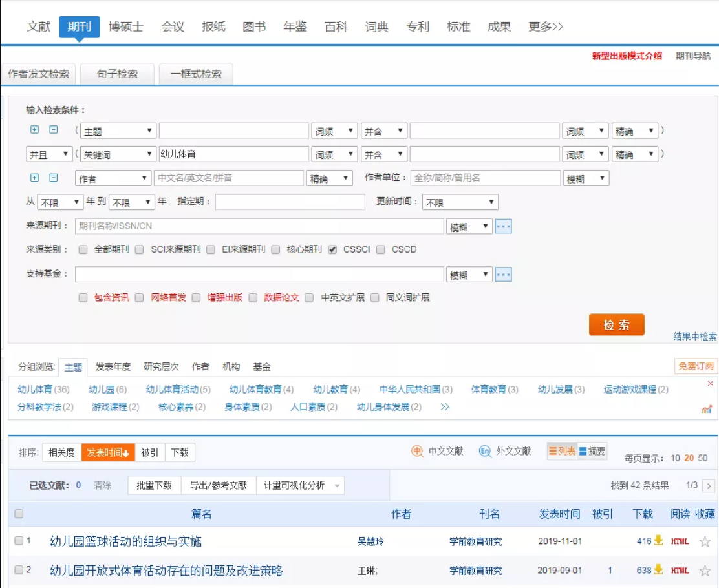Remove author row with minus icon
Screen dimensions: 719x588
(x=54, y=178)
